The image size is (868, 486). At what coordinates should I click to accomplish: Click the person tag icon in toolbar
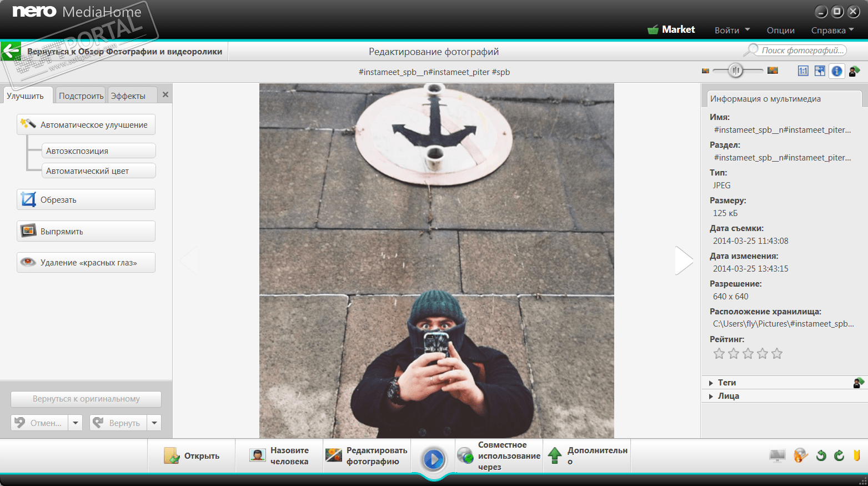[x=855, y=71]
